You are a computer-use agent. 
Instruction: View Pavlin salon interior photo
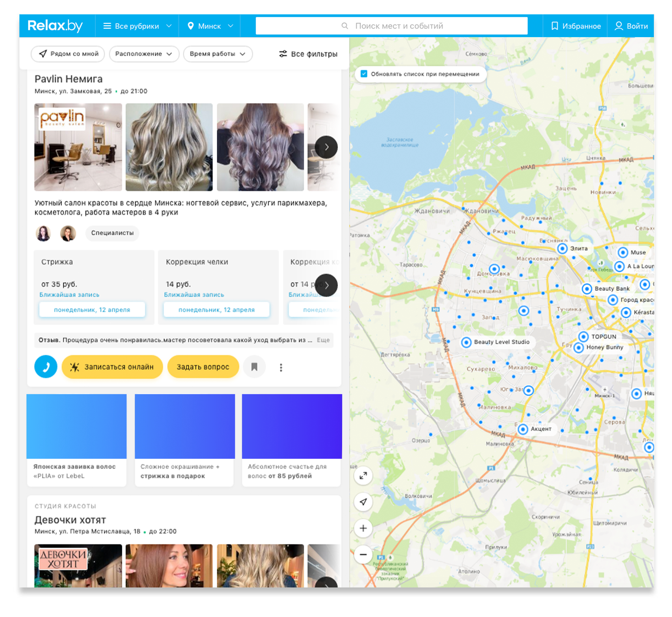tap(78, 147)
